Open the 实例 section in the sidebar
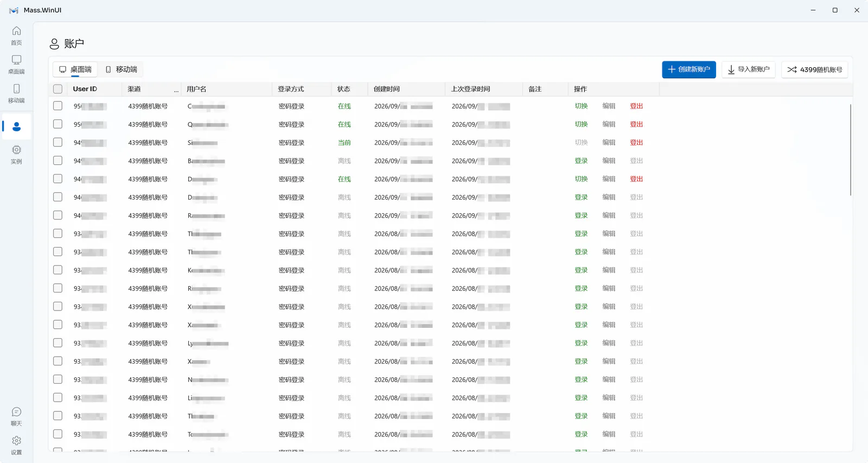 pos(16,155)
